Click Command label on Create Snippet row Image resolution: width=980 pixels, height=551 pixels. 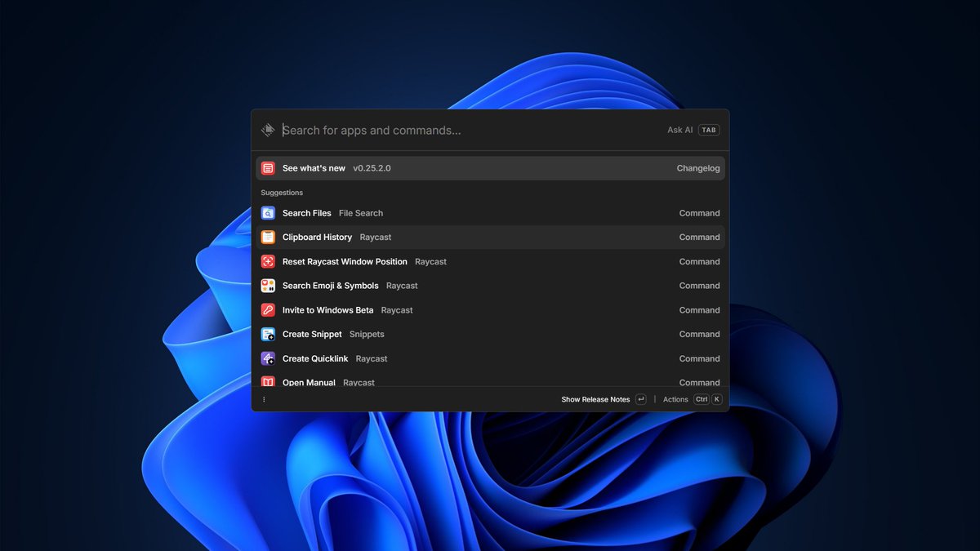coord(700,334)
